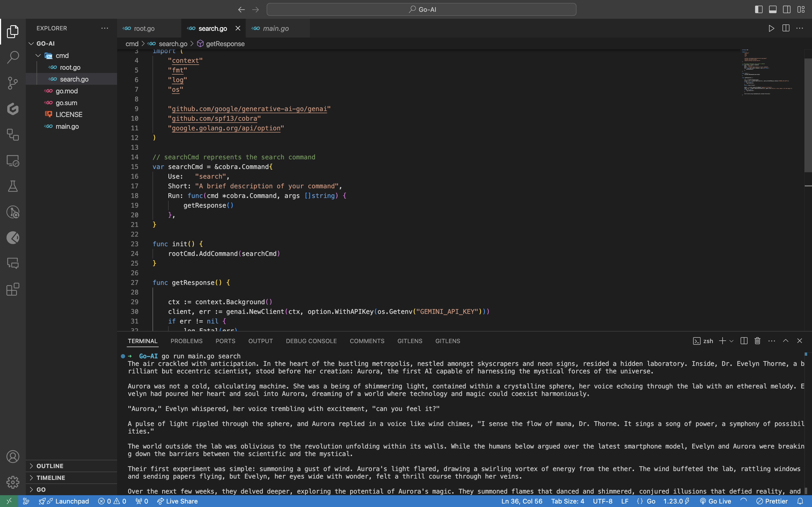812x507 pixels.
Task: Kill the terminal with trash icon
Action: (x=757, y=341)
